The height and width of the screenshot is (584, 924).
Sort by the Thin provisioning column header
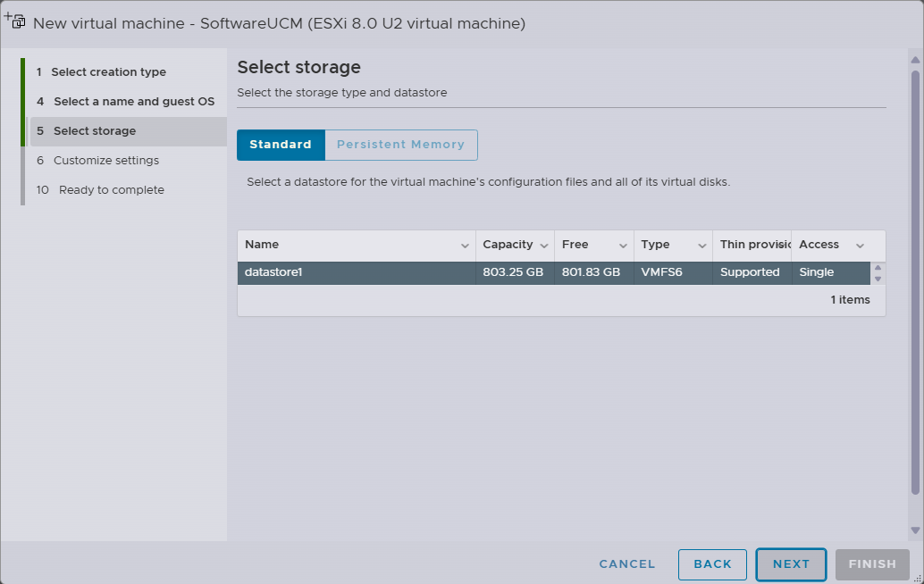(755, 245)
